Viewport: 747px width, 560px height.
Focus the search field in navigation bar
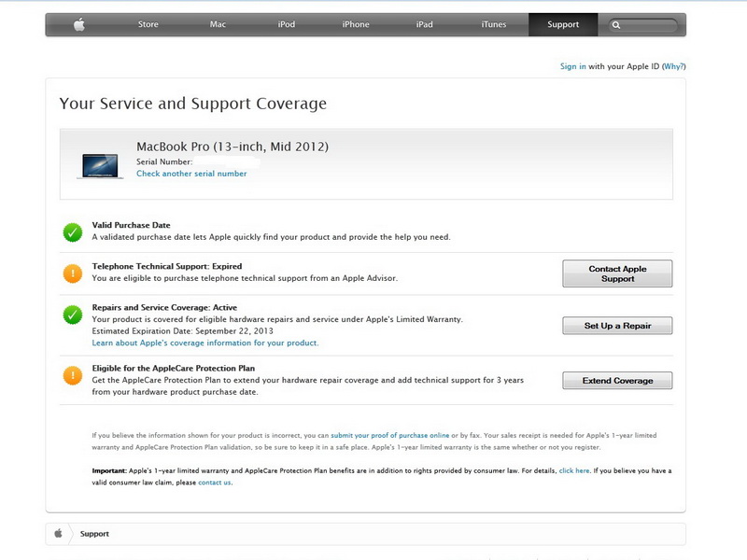pyautogui.click(x=642, y=25)
